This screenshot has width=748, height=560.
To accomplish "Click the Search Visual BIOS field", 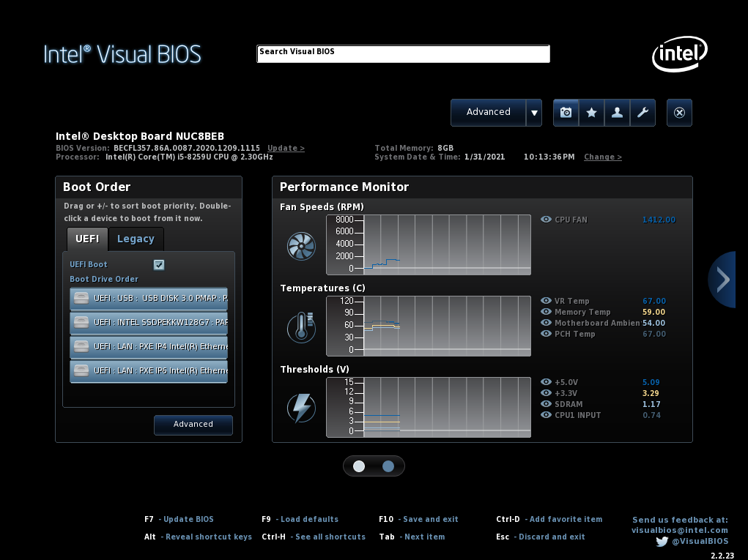I will (x=403, y=54).
